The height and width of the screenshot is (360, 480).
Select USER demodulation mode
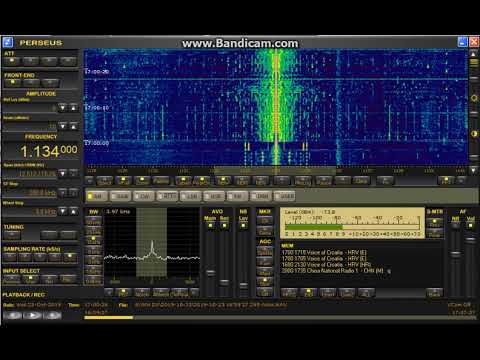tap(285, 196)
